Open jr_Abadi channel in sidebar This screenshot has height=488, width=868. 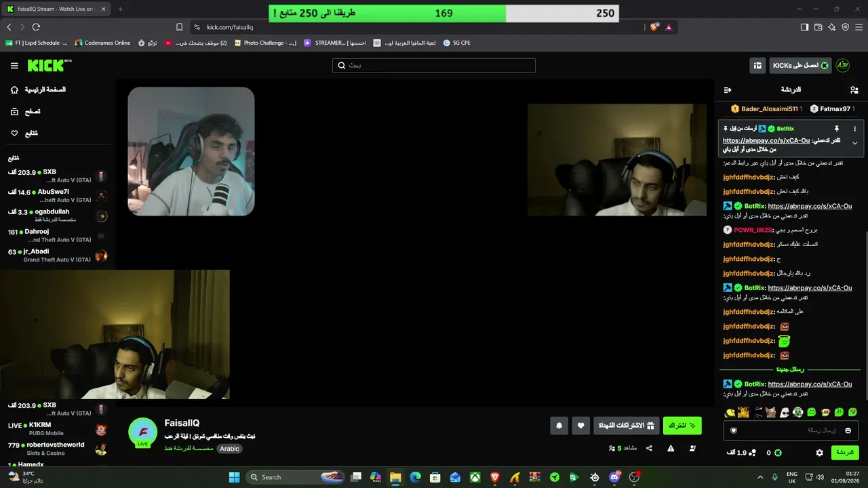coord(58,255)
